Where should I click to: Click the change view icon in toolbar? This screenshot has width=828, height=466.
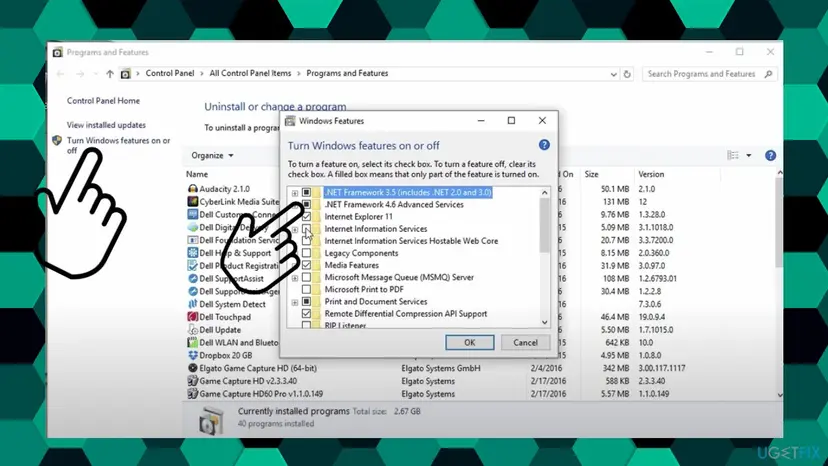[x=733, y=155]
